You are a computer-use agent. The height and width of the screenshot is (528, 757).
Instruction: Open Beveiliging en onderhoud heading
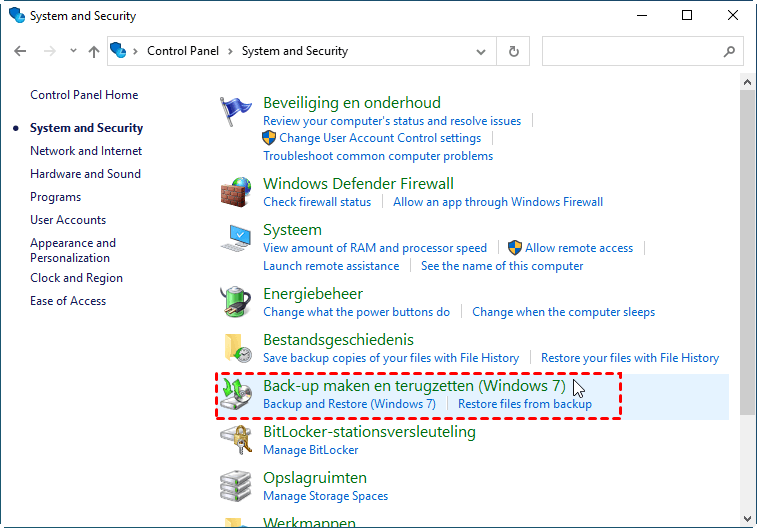click(352, 103)
